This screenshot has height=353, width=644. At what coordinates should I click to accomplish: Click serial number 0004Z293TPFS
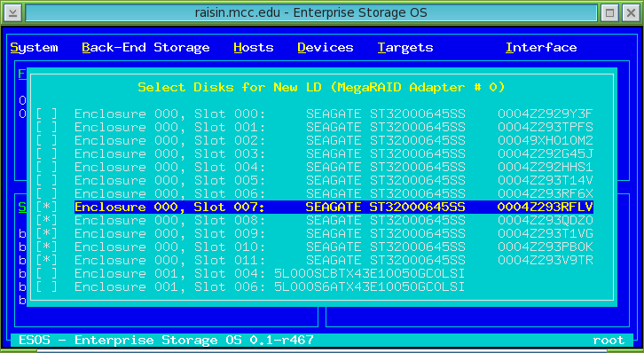pyautogui.click(x=546, y=127)
